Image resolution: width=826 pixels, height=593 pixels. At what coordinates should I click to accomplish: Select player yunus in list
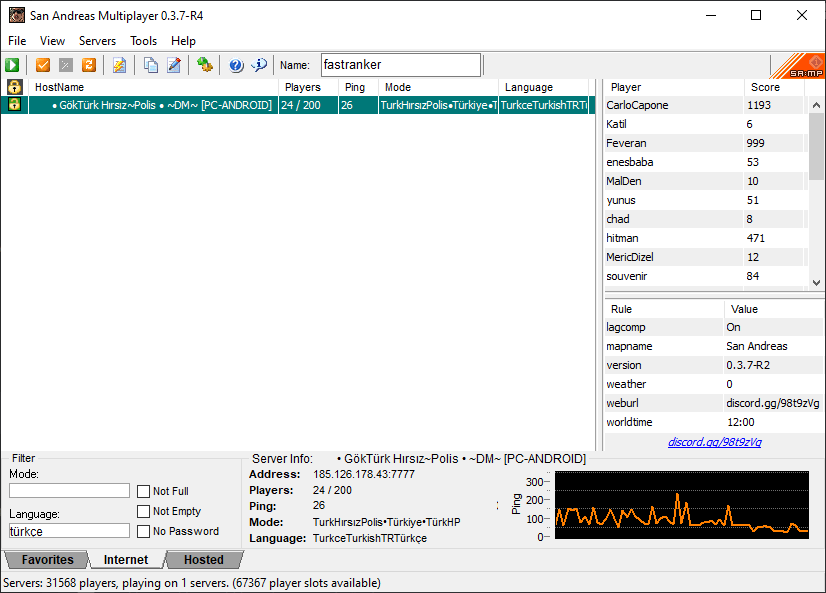(x=706, y=200)
